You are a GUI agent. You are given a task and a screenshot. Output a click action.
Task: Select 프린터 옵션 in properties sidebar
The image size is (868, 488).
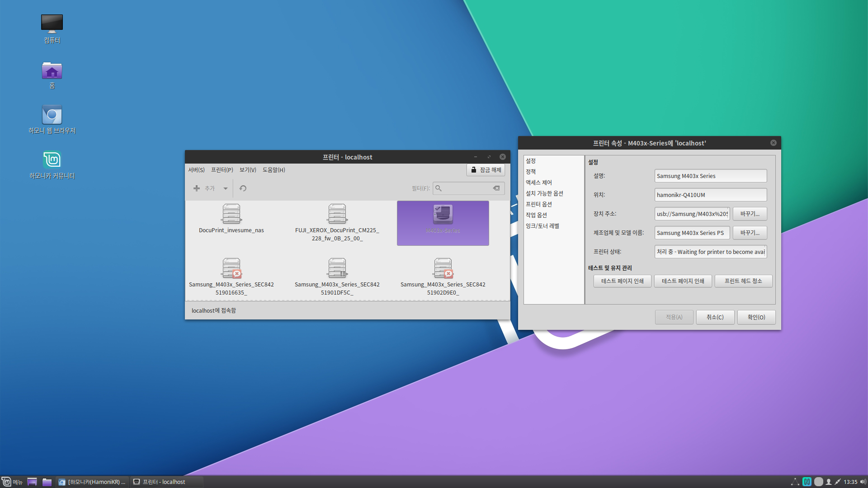pos(538,204)
